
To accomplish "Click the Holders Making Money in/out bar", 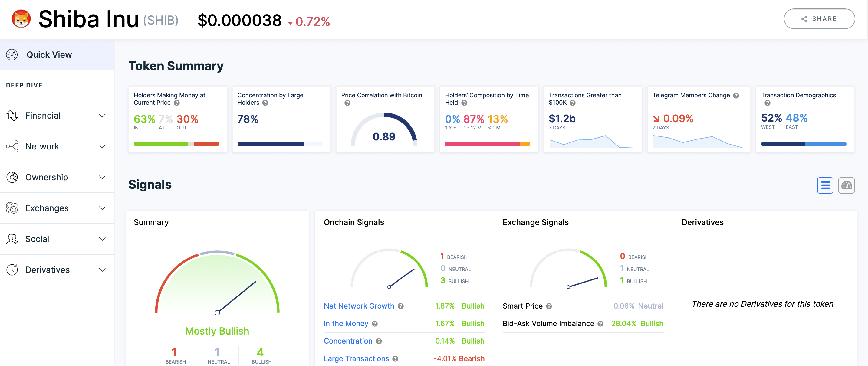I will click(x=176, y=144).
